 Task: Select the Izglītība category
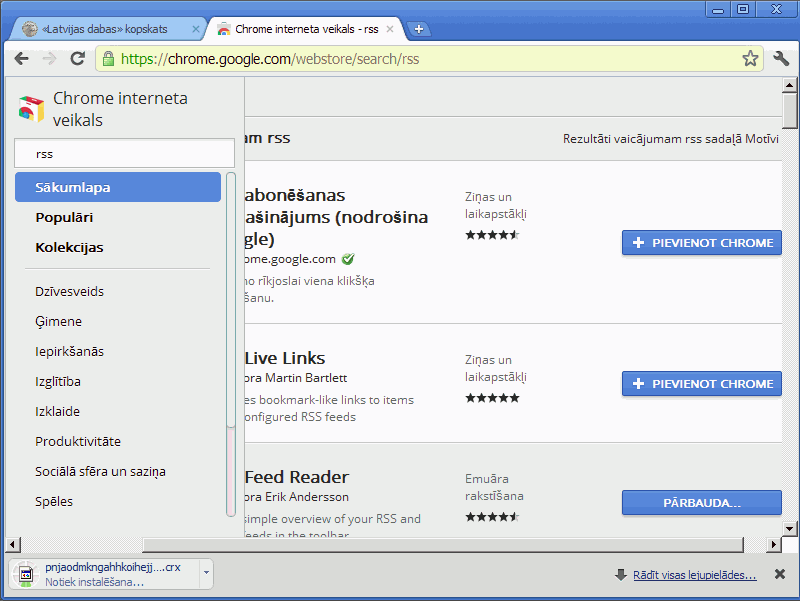pos(58,382)
